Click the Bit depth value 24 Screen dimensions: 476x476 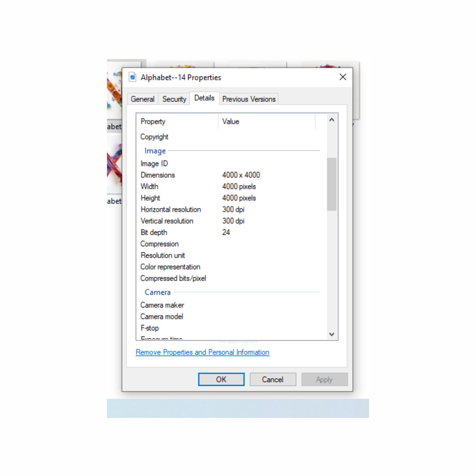[x=226, y=232]
